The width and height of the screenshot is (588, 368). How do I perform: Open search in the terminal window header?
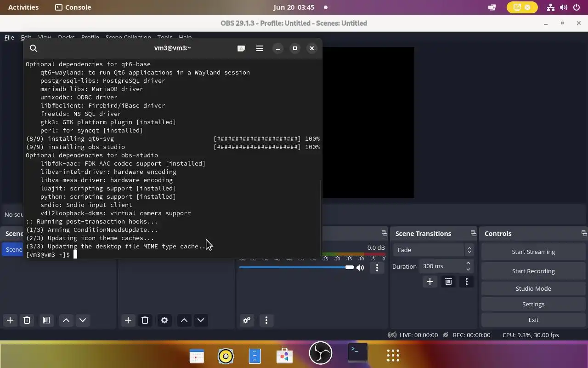click(x=34, y=48)
